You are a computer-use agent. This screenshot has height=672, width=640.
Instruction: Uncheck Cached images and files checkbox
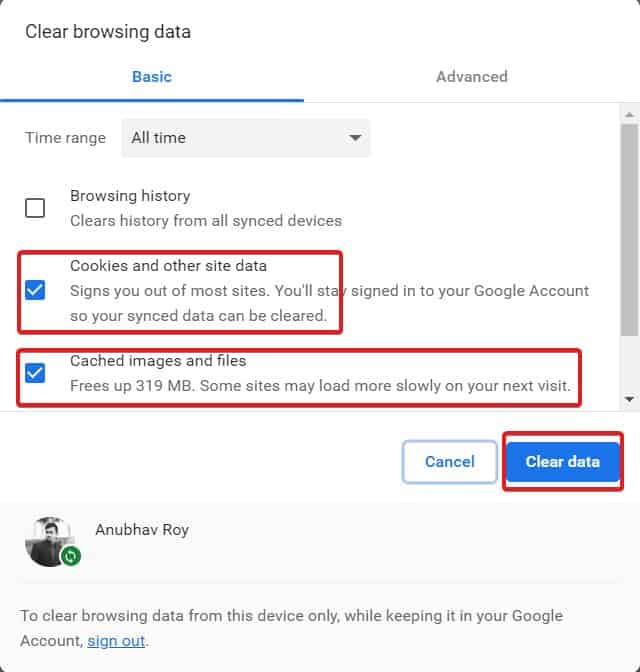pyautogui.click(x=35, y=373)
